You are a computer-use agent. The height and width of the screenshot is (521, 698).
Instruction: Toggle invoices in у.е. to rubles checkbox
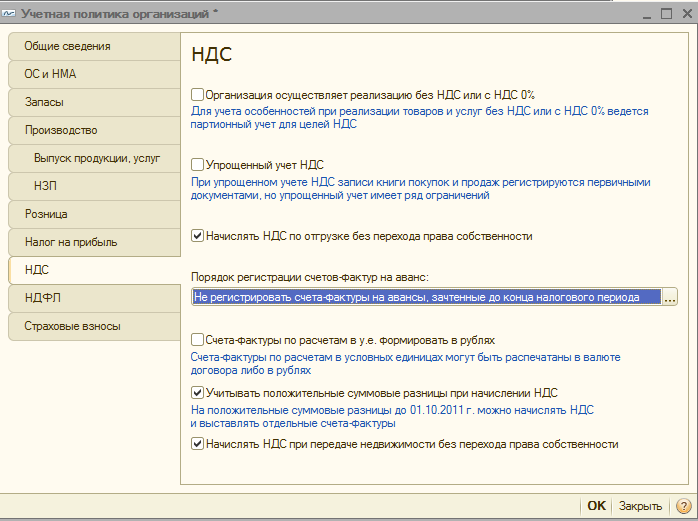(197, 340)
